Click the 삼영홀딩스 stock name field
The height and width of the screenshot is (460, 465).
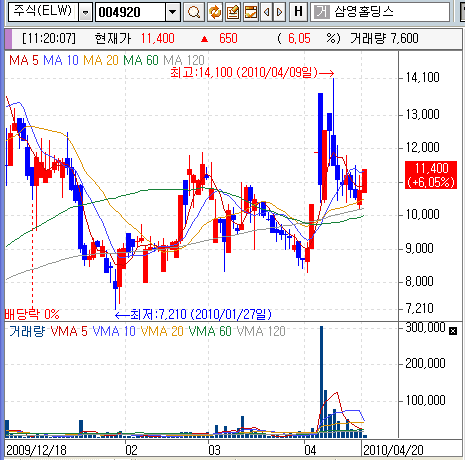(x=380, y=12)
